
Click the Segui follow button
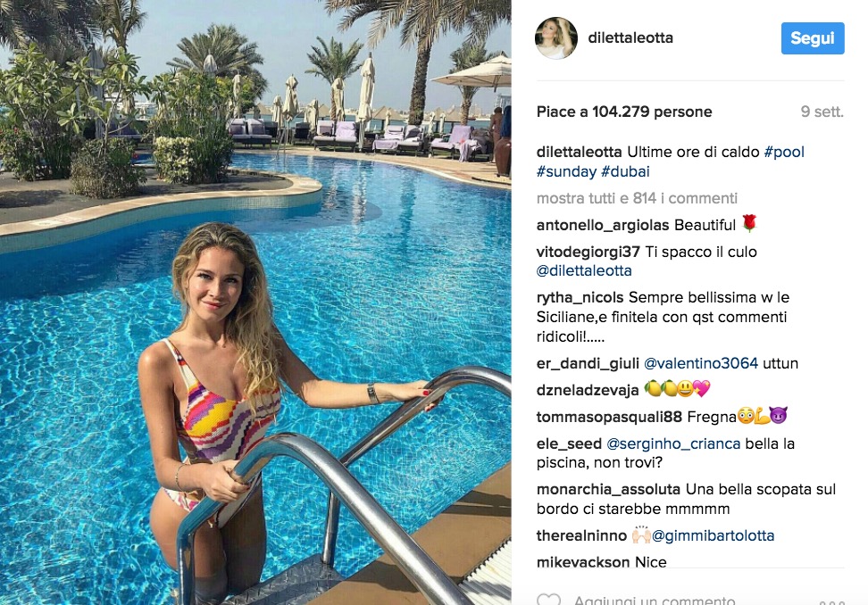813,38
